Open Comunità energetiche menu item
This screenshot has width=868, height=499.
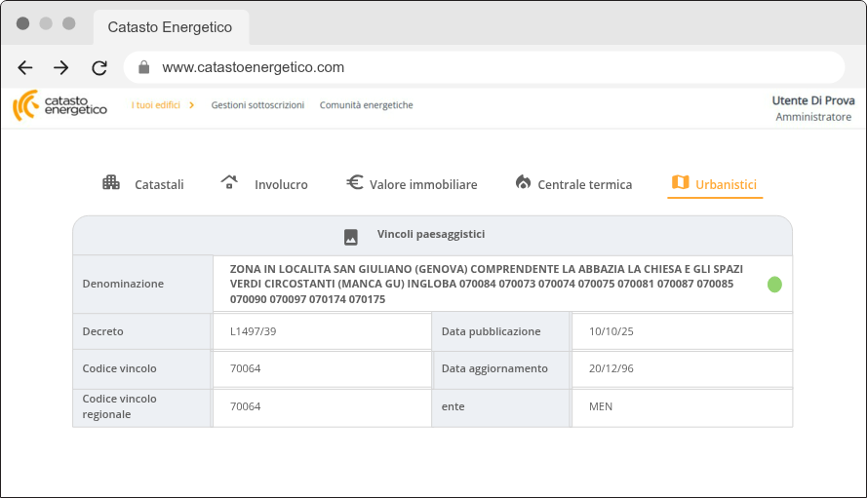tap(366, 105)
